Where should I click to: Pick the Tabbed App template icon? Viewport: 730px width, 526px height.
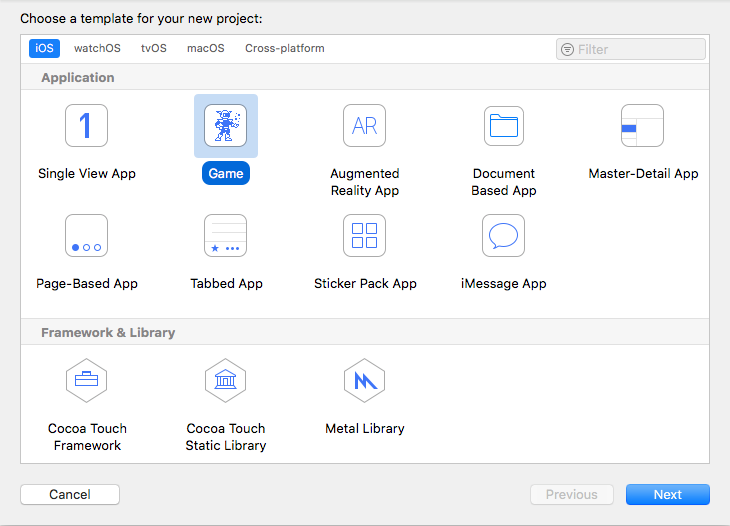pos(226,236)
